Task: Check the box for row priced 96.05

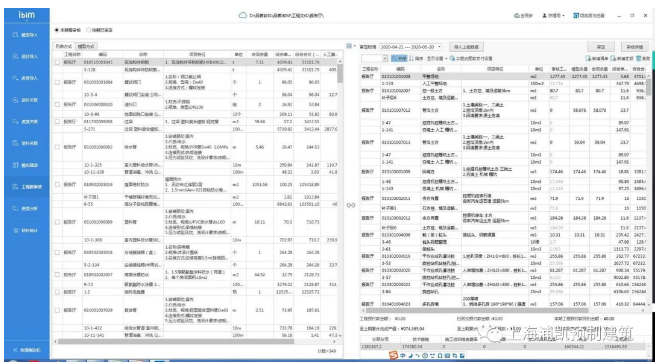Action: pos(57,82)
